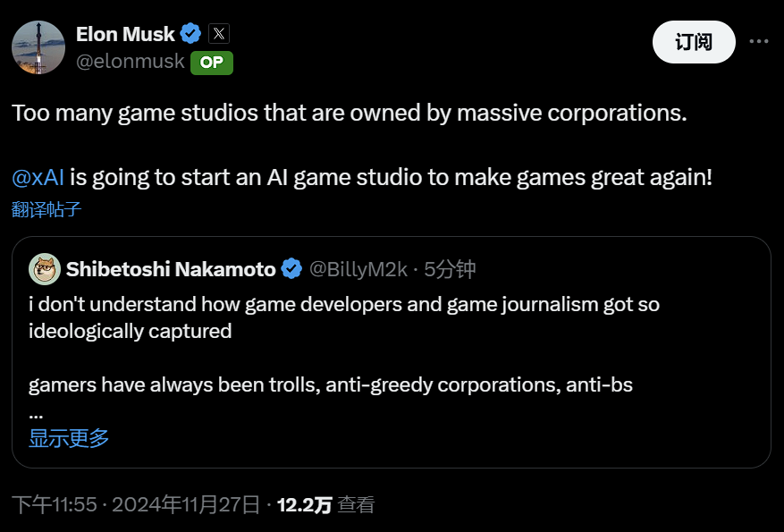Open the @BillyM2k handle

(x=358, y=269)
